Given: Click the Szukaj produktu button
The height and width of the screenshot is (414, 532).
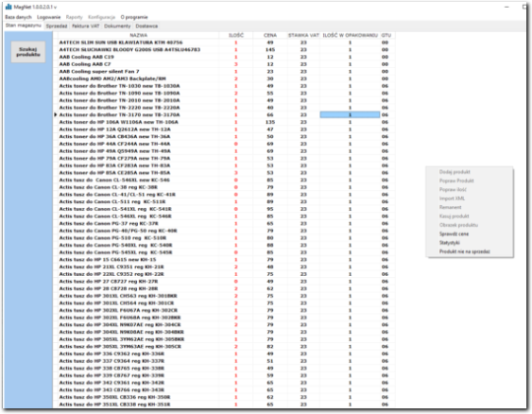Looking at the screenshot, I should (28, 52).
